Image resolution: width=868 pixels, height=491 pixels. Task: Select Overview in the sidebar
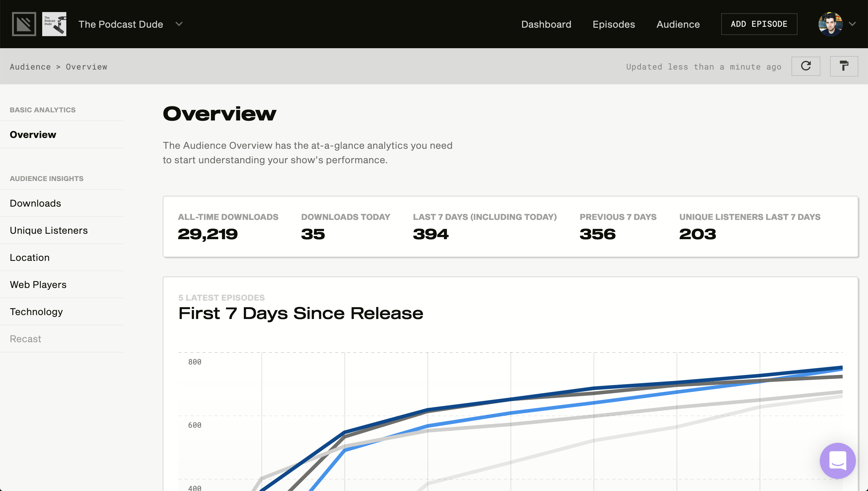click(62, 135)
